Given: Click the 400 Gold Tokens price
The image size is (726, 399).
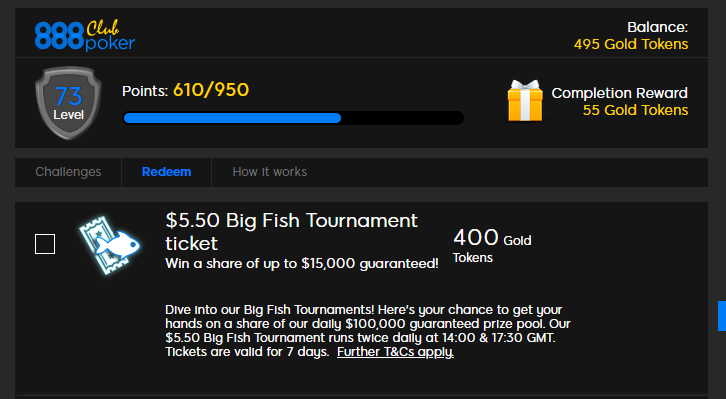Looking at the screenshot, I should pos(492,245).
